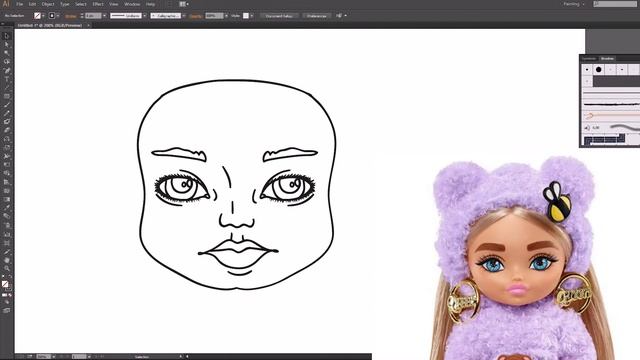Select the Slice tool

click(x=7, y=251)
